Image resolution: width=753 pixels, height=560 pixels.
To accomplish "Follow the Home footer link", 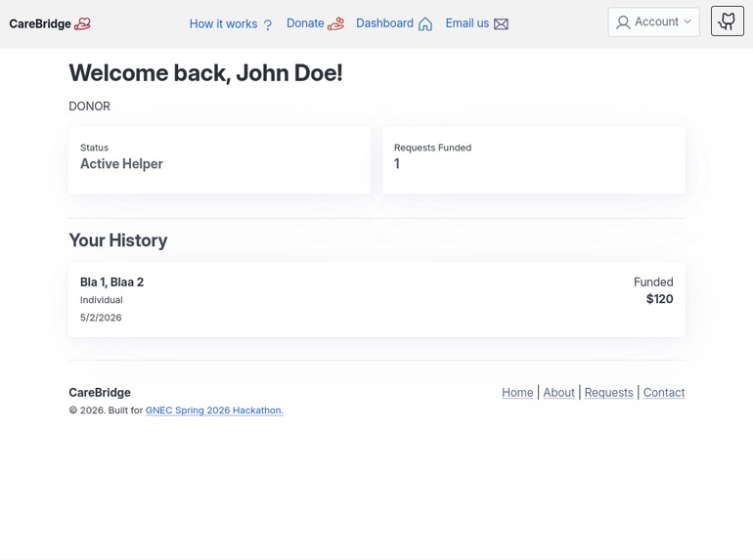I will (x=517, y=393).
